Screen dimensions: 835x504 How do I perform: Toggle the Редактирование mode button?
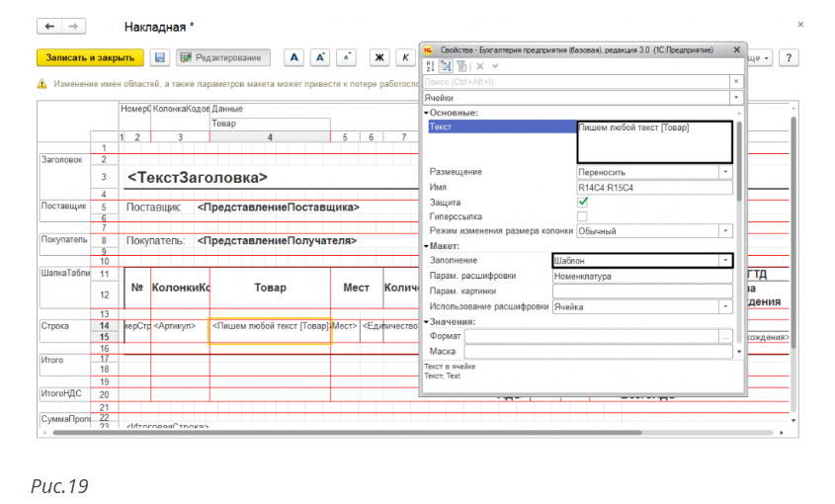(x=223, y=58)
